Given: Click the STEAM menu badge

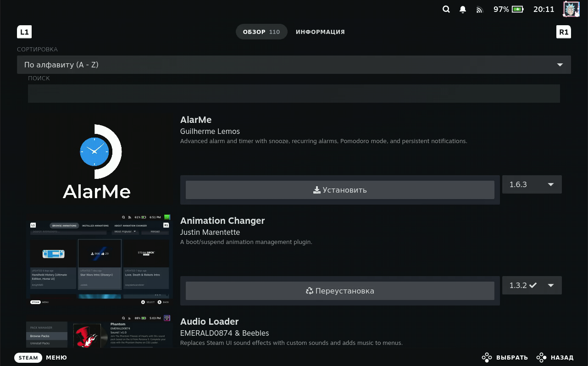Looking at the screenshot, I should click(28, 358).
